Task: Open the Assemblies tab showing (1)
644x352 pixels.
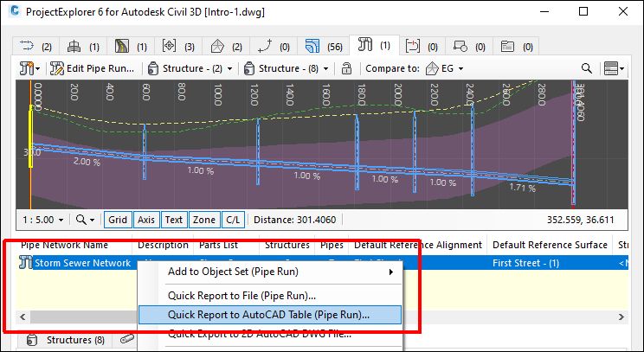Action: point(83,47)
